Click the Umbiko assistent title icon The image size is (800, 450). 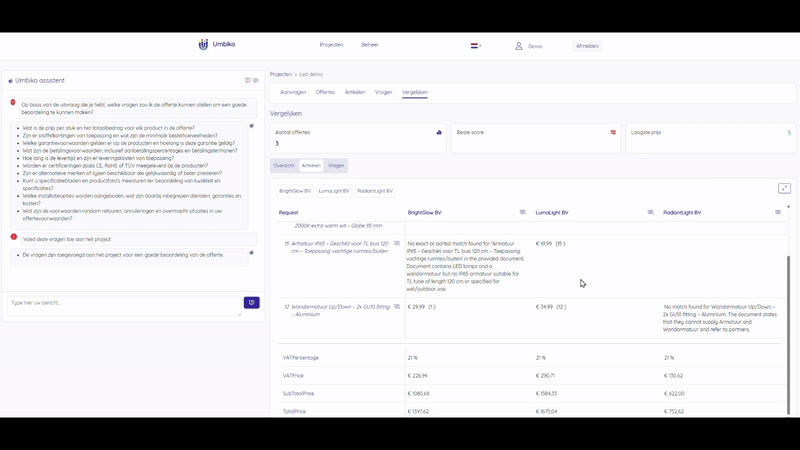coord(10,81)
